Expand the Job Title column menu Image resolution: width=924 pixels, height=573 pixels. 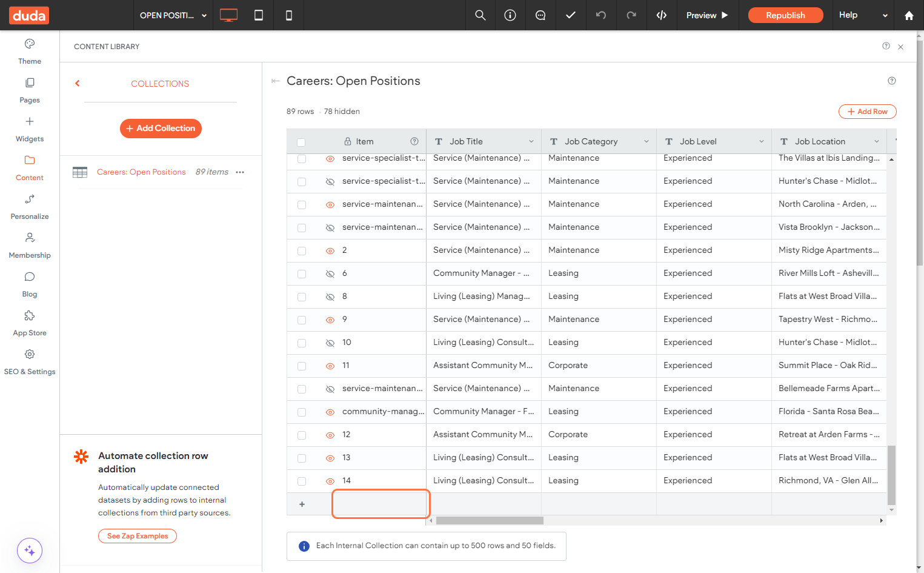click(531, 141)
